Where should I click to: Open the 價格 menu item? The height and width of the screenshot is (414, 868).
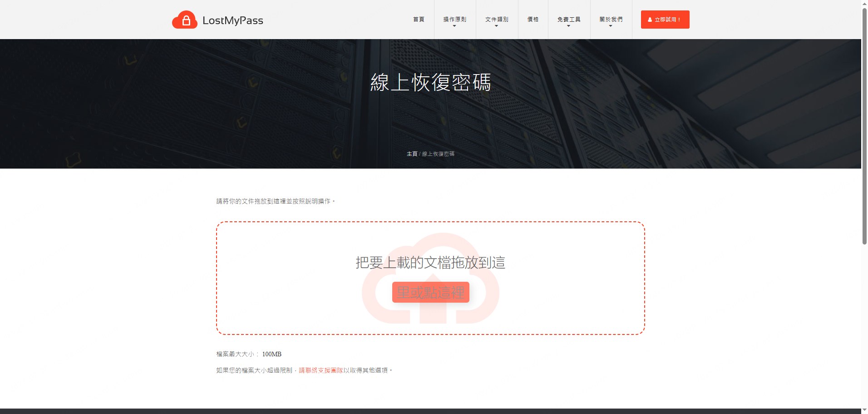click(x=533, y=20)
